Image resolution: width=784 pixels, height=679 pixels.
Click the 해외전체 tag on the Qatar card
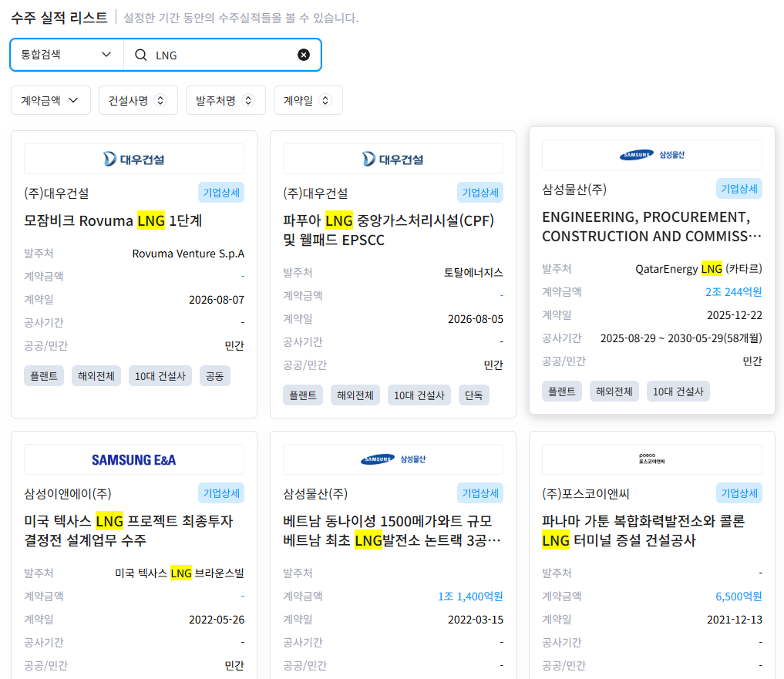(614, 391)
